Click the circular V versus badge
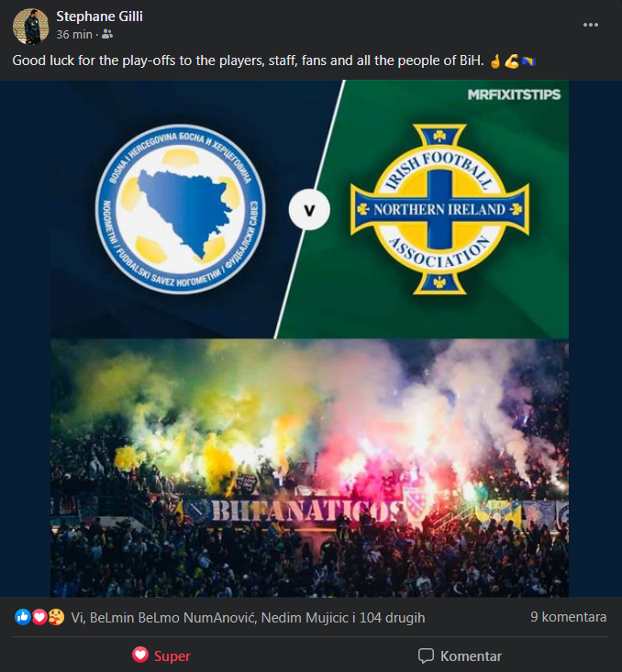 (x=309, y=210)
